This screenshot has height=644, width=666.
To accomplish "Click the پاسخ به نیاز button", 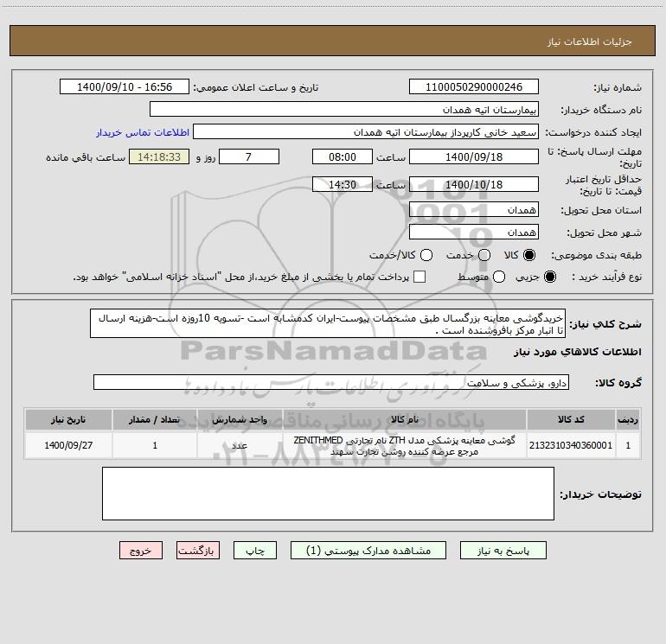I will point(503,550).
